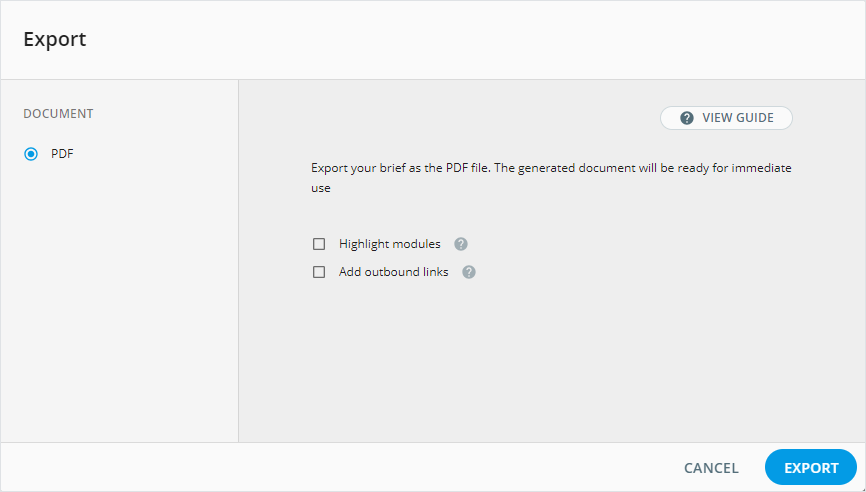Click the PDF format label
This screenshot has height=492, width=866.
coord(62,154)
